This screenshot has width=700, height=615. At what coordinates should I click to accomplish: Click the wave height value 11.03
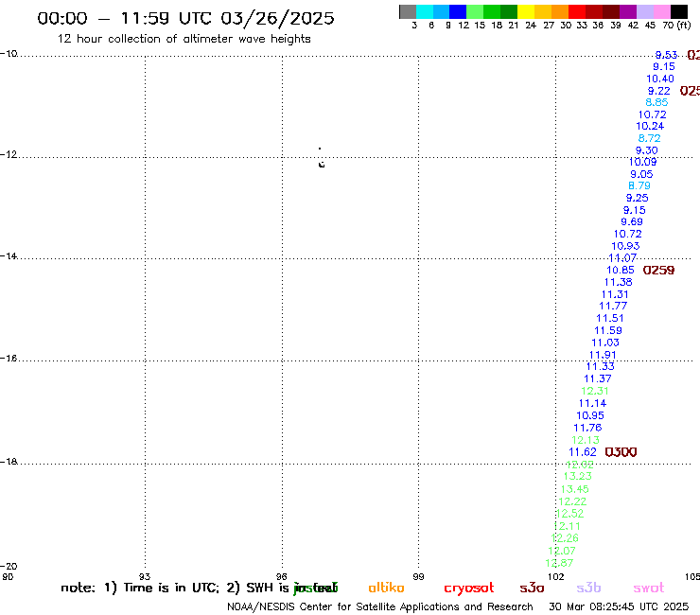(605, 343)
